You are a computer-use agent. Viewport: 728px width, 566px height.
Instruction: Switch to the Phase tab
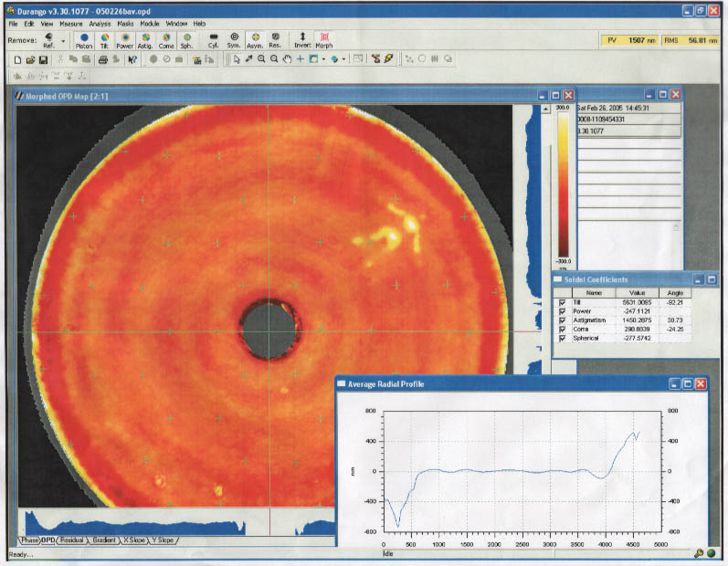30,540
